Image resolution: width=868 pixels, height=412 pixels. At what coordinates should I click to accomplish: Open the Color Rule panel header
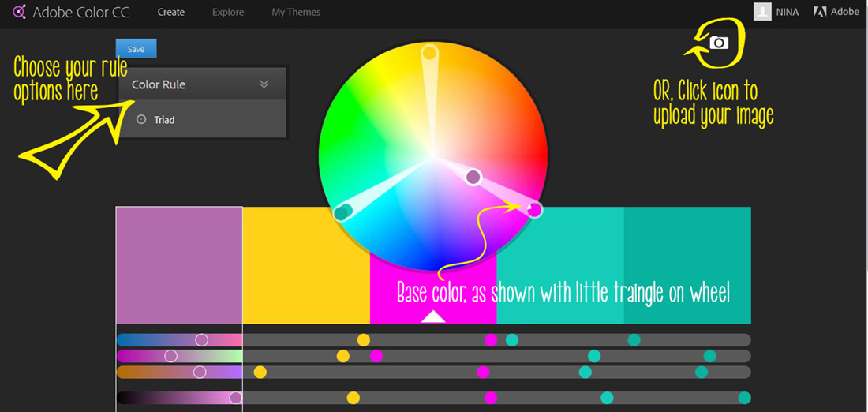pyautogui.click(x=203, y=84)
